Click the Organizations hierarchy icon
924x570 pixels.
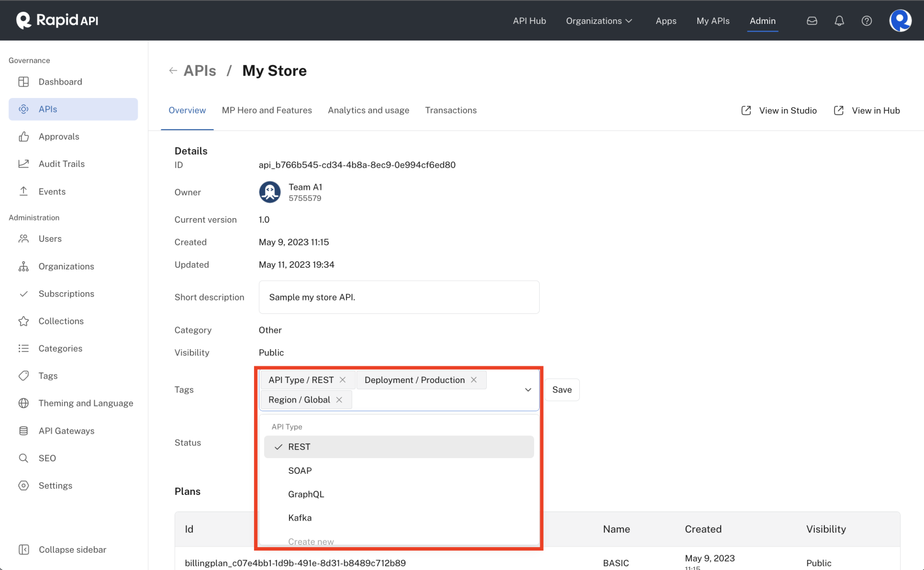pos(23,267)
